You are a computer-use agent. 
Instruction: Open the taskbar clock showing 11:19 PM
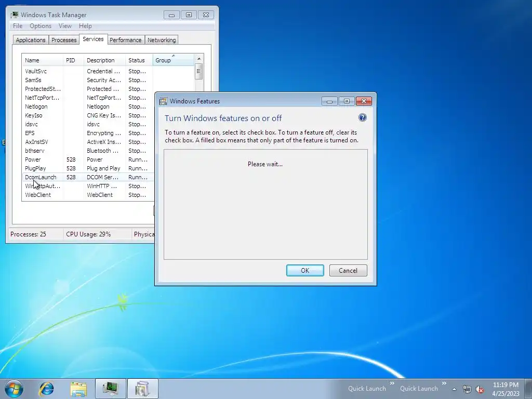[x=506, y=389]
